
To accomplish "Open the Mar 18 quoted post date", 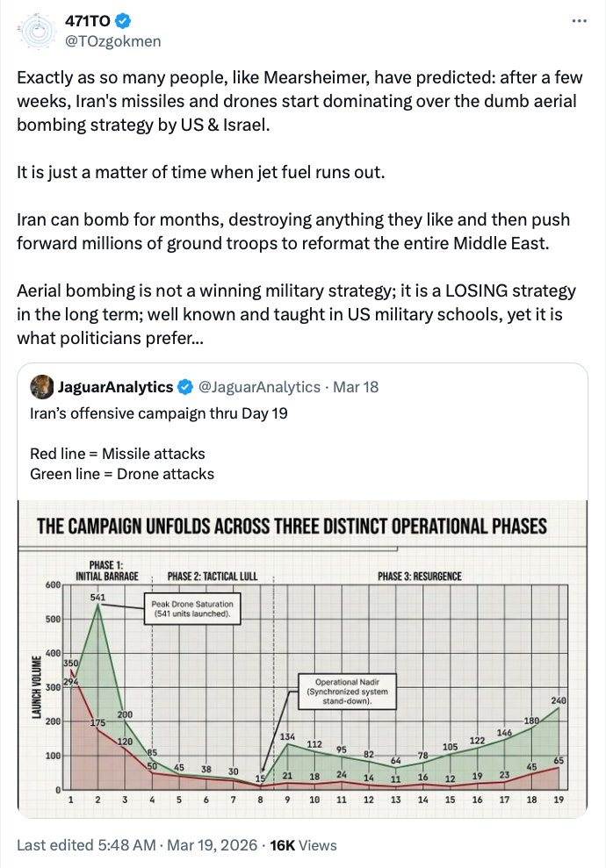I will coord(358,386).
